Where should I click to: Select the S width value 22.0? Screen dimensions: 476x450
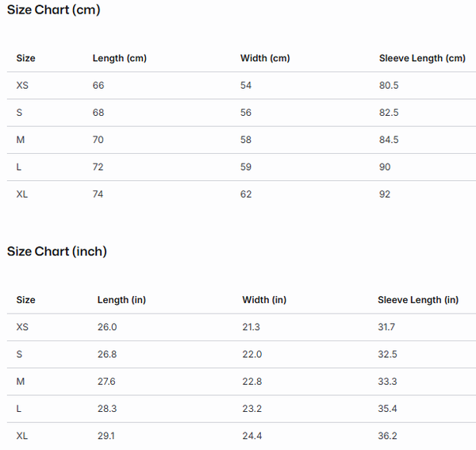point(251,354)
